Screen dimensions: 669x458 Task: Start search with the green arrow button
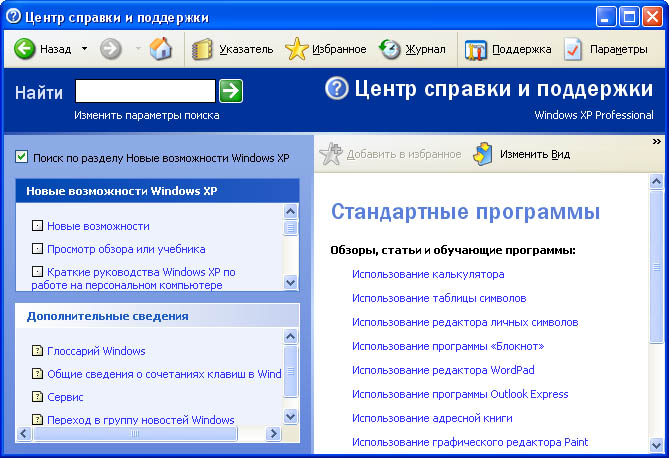(231, 91)
